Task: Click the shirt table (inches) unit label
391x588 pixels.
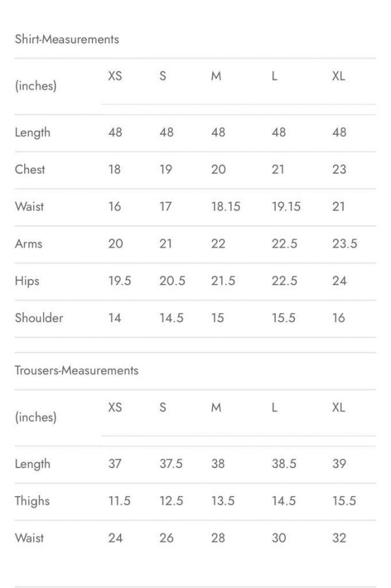Action: point(36,85)
